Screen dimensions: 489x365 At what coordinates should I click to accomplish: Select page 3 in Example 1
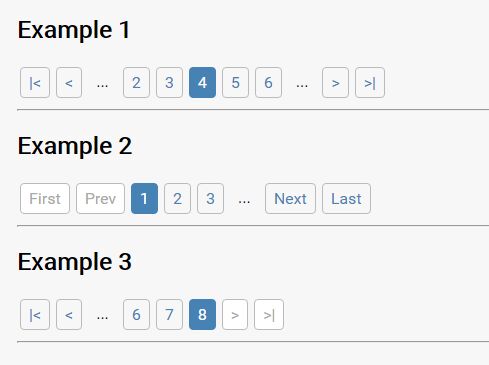(169, 83)
